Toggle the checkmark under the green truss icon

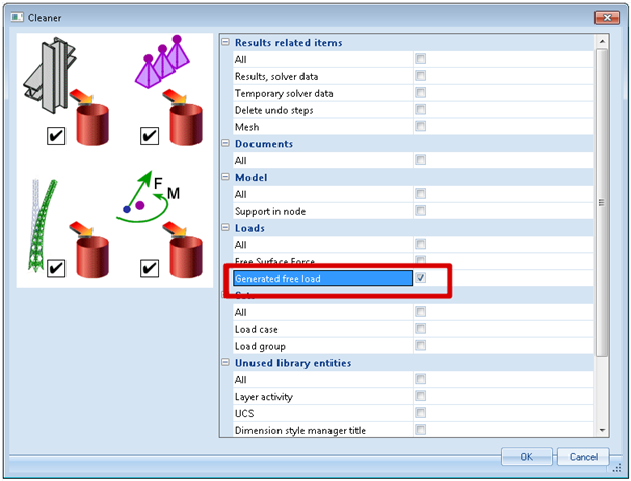(x=56, y=267)
